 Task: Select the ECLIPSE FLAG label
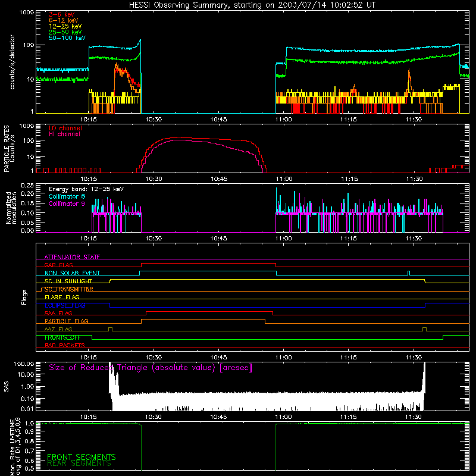click(65, 305)
